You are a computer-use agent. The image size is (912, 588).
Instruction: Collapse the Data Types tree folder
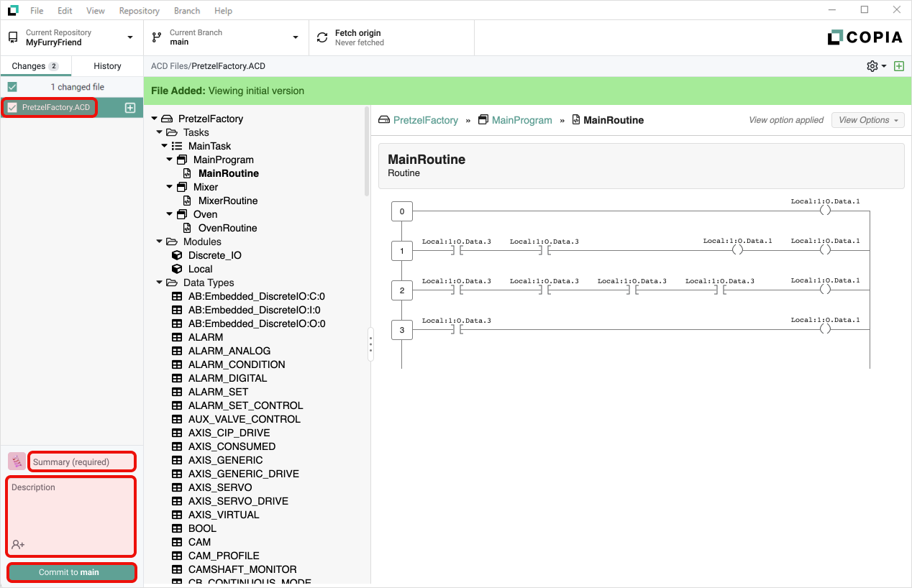(160, 282)
